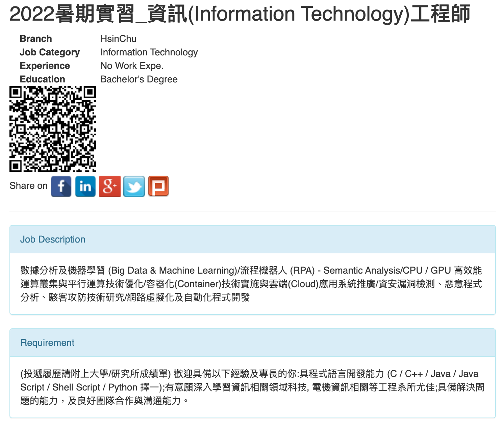
Task: Click the job posting QR code
Action: coord(53,129)
